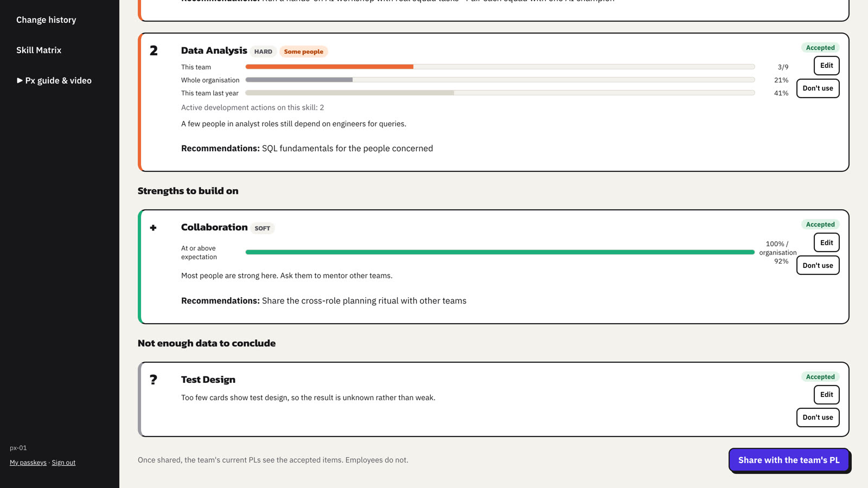The width and height of the screenshot is (868, 488).
Task: Click the Sign out link
Action: click(x=63, y=463)
